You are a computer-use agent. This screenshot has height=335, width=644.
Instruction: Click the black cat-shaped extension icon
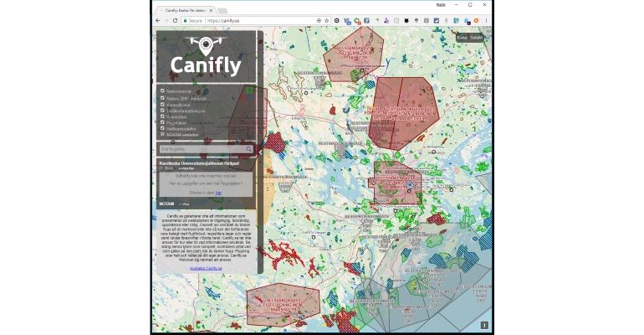(x=406, y=21)
